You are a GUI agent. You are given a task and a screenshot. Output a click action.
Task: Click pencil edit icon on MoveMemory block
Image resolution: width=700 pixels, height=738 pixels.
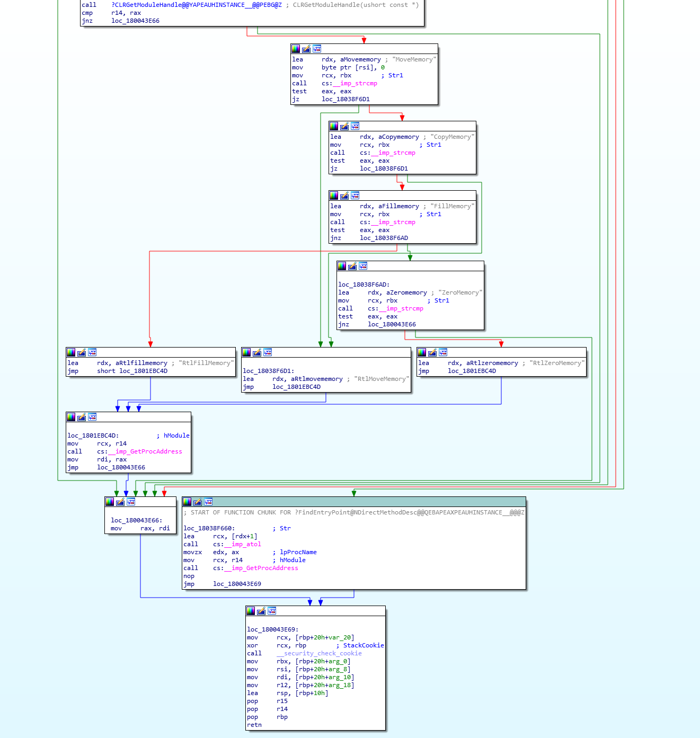[x=306, y=49]
